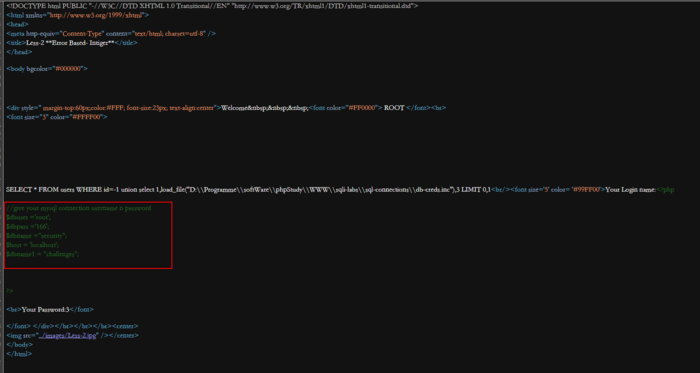Click the font size="3" color="#FFFF00" line
This screenshot has width=700, height=373.
[x=57, y=117]
